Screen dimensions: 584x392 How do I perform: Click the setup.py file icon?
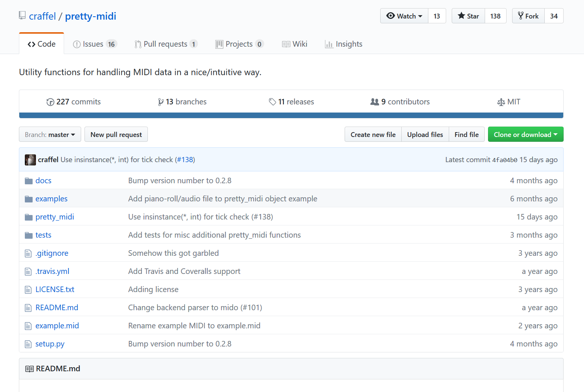(28, 344)
